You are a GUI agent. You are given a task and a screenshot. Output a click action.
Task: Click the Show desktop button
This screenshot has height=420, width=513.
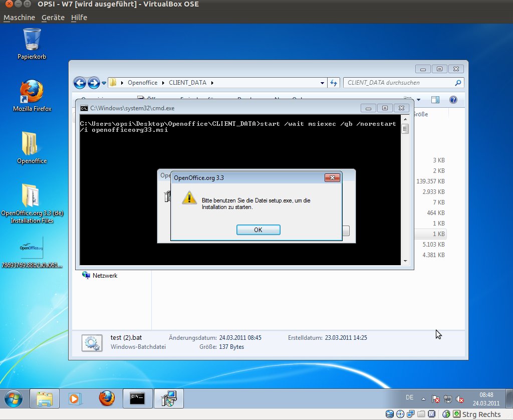click(509, 398)
